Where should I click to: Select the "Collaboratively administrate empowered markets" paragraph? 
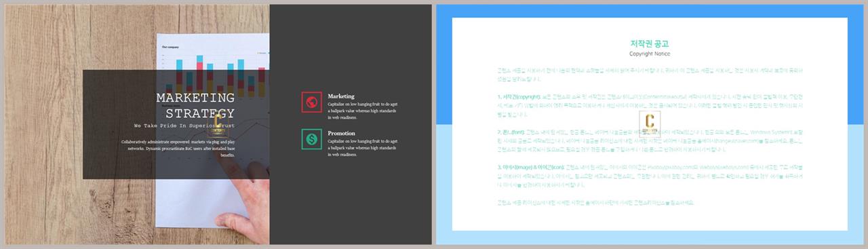pos(178,148)
